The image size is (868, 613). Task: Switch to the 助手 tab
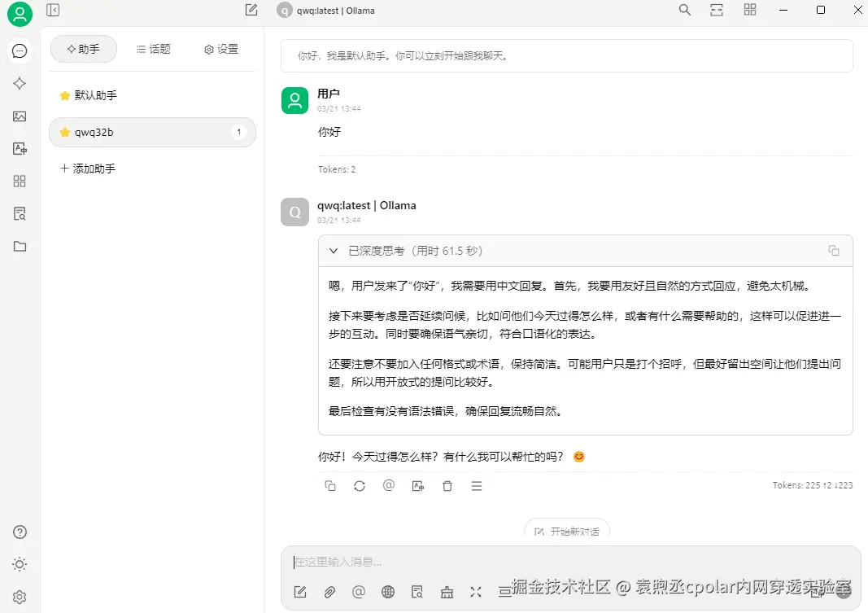[84, 50]
